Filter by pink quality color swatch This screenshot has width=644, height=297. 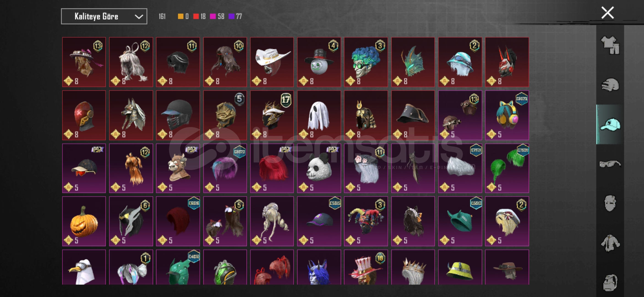(x=213, y=16)
